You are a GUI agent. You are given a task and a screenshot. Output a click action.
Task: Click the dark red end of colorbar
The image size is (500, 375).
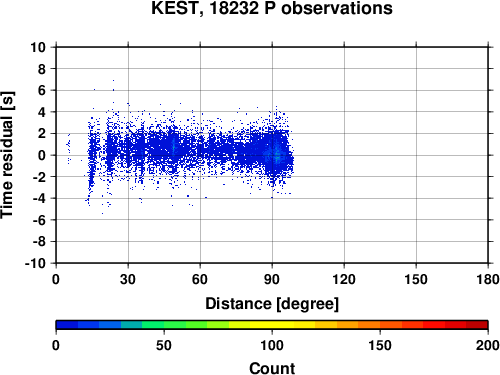point(477,325)
